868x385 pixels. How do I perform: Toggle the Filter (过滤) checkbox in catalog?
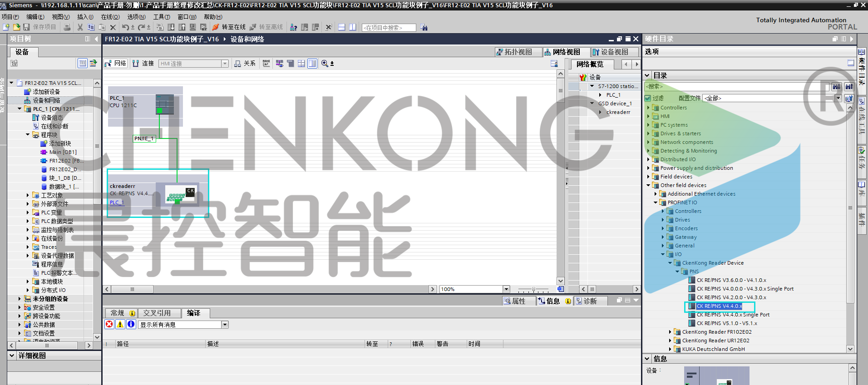(x=648, y=98)
